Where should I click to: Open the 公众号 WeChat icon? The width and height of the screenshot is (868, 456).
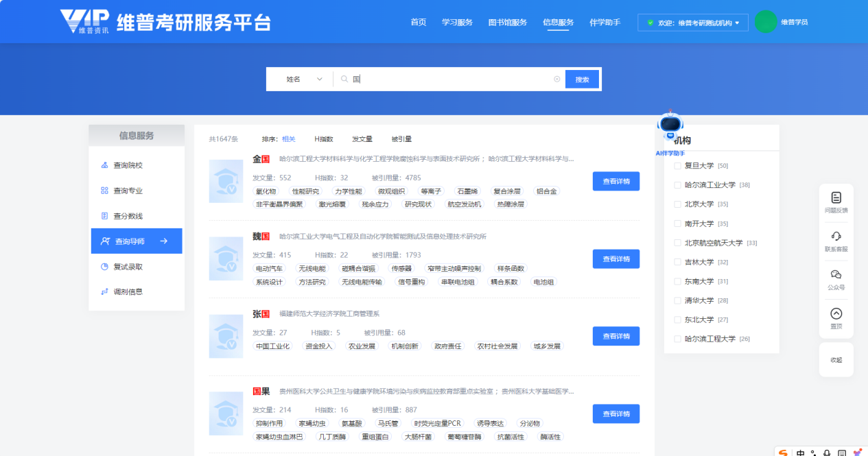pyautogui.click(x=836, y=275)
